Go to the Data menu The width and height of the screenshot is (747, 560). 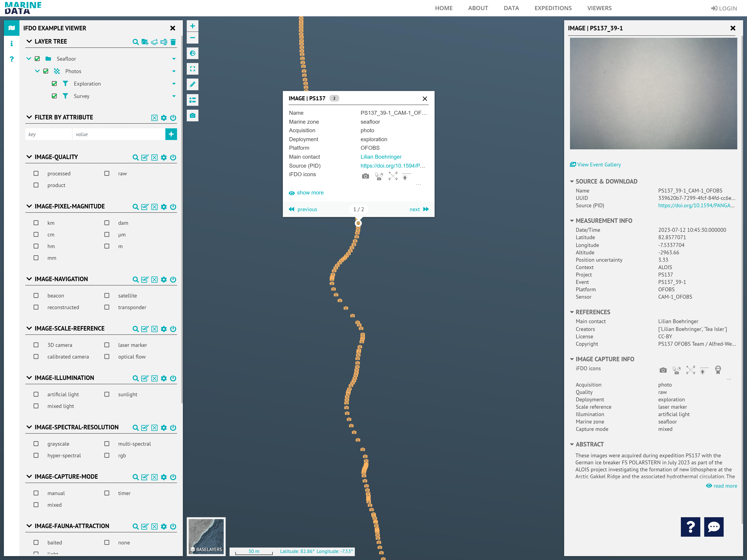[x=511, y=8]
